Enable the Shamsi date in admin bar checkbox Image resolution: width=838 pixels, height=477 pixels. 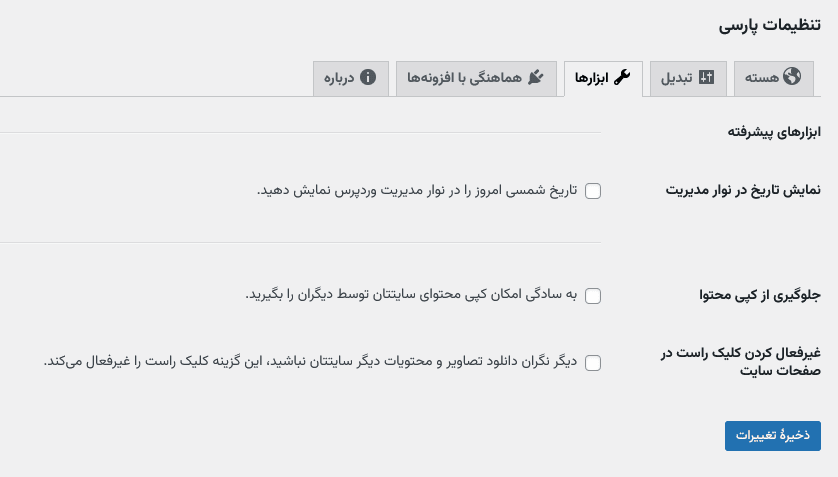(593, 191)
